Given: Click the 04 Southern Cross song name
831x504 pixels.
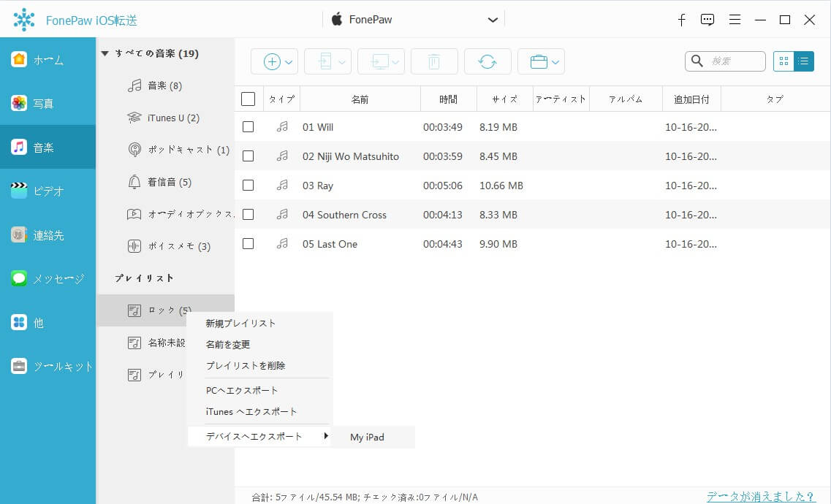Looking at the screenshot, I should 344,215.
